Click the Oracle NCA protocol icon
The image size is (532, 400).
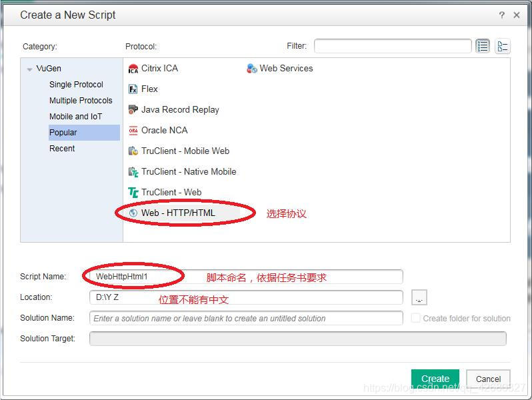133,131
